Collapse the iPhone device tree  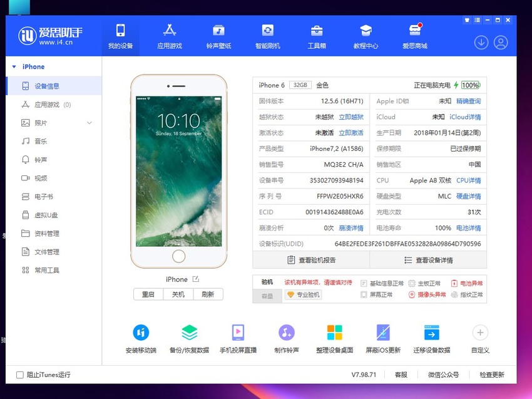click(14, 66)
